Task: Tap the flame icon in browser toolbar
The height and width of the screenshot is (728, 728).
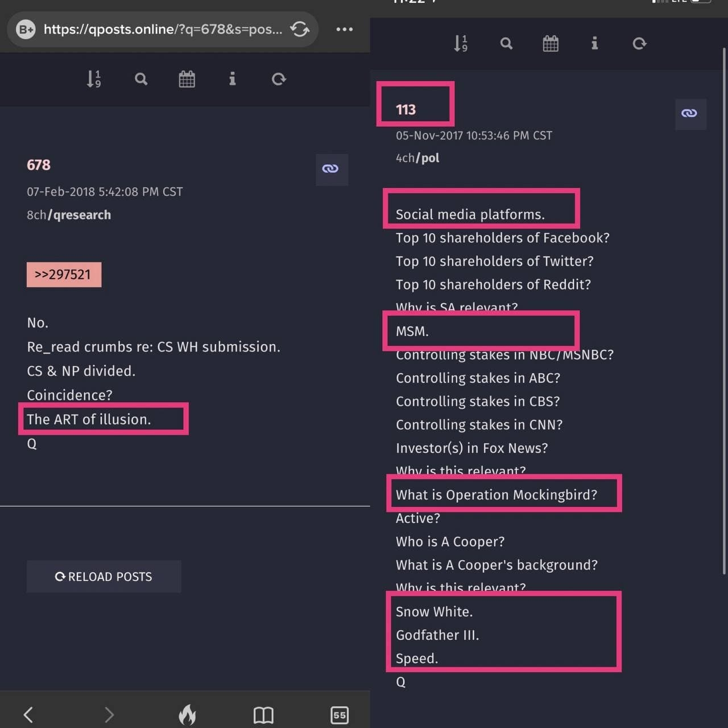Action: click(x=187, y=714)
